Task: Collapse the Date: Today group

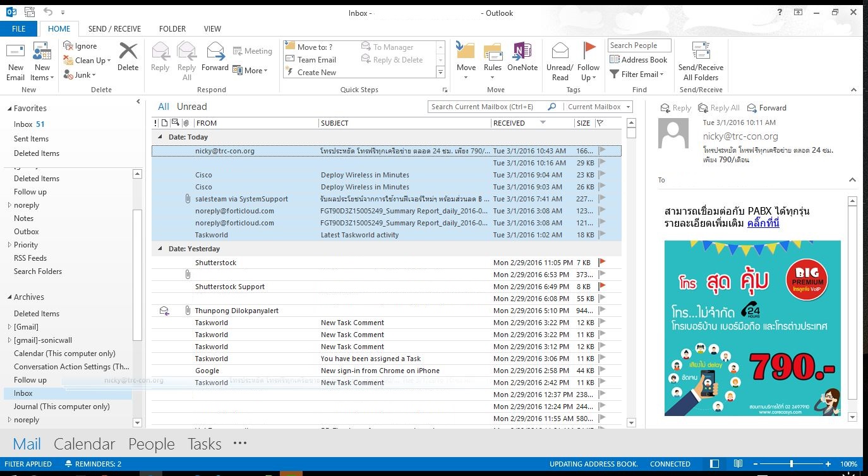Action: click(x=159, y=137)
